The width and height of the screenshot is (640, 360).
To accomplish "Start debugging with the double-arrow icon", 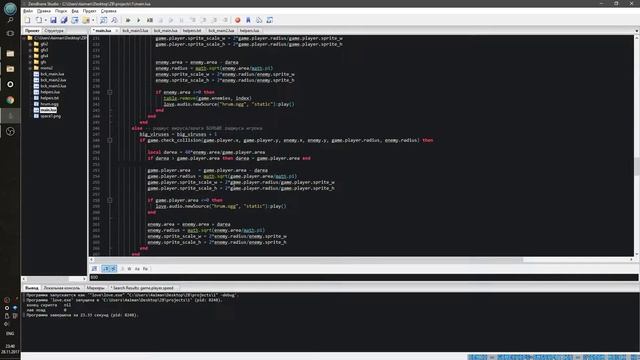I will point(128,20).
